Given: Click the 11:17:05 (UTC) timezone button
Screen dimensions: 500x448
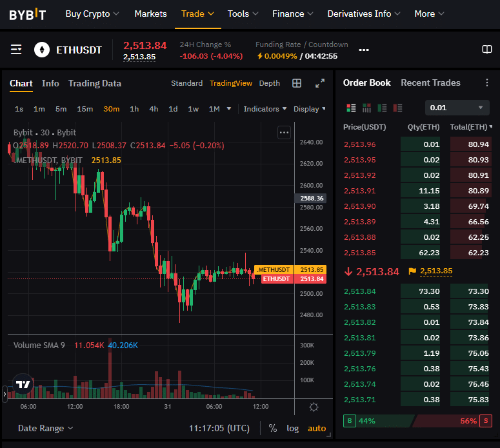Looking at the screenshot, I should tap(219, 428).
